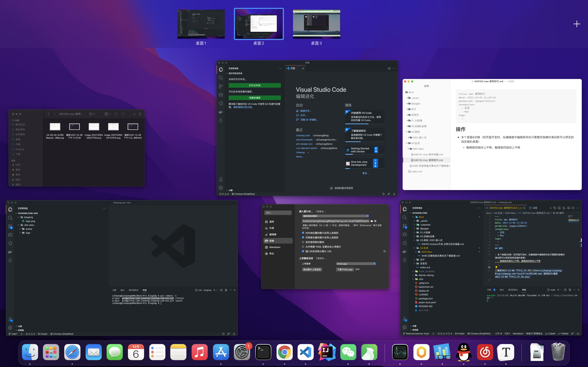Launch IntelliJ IDEA from the Dock

click(327, 352)
